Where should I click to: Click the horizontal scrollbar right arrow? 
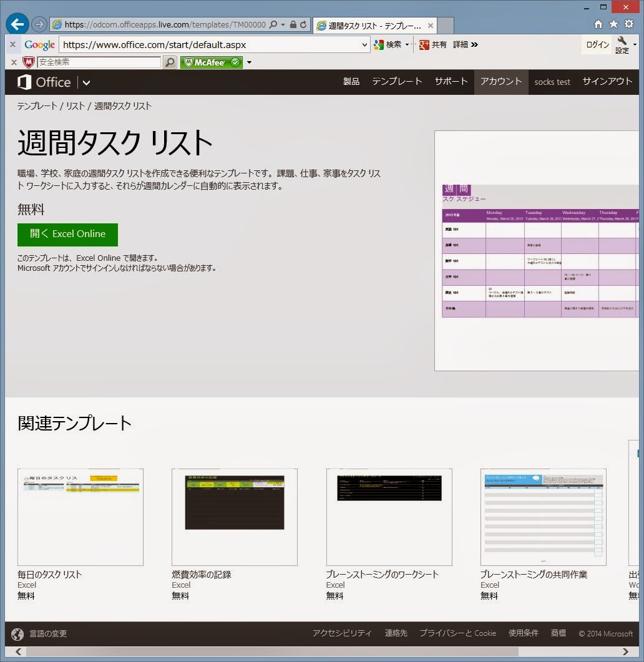click(x=625, y=651)
